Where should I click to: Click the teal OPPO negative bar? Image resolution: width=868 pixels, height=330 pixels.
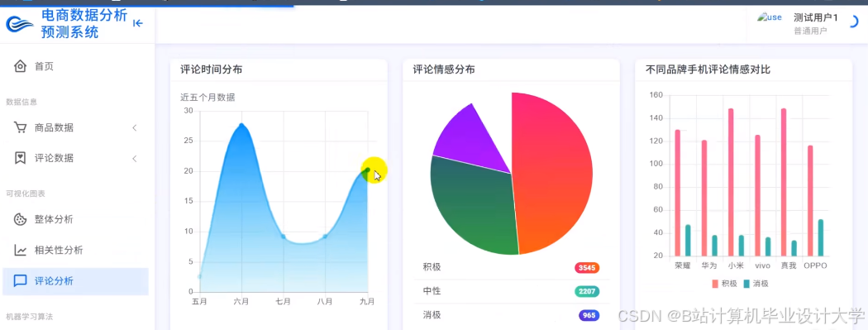pos(821,237)
